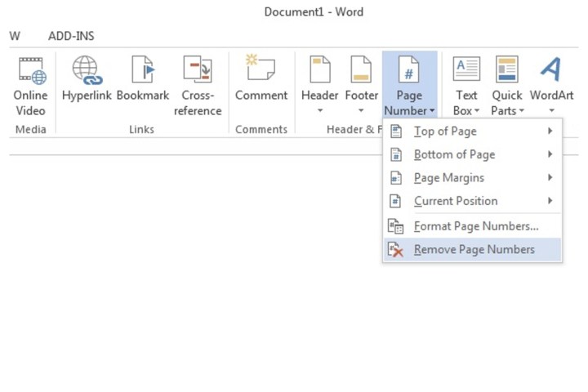Expand the Header dropdown arrow
Image resolution: width=588 pixels, height=392 pixels.
coord(320,110)
